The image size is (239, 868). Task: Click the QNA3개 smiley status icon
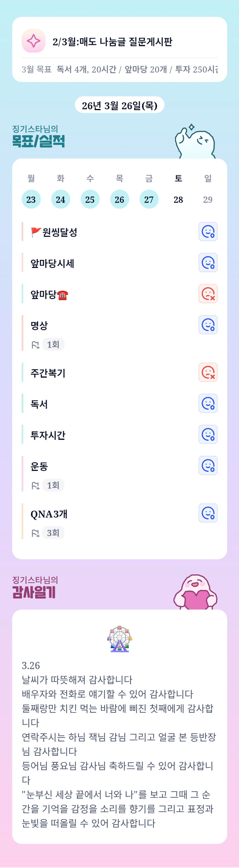coord(208,513)
